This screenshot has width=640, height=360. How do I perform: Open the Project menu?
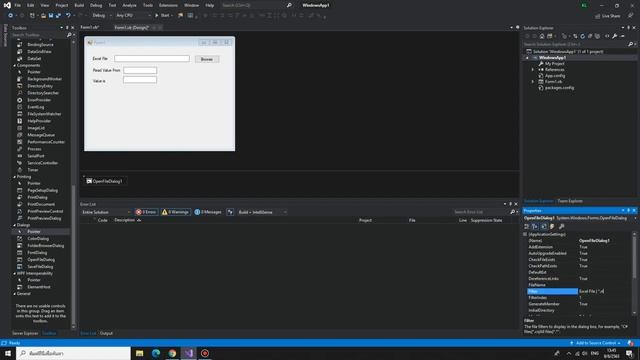click(x=62, y=5)
